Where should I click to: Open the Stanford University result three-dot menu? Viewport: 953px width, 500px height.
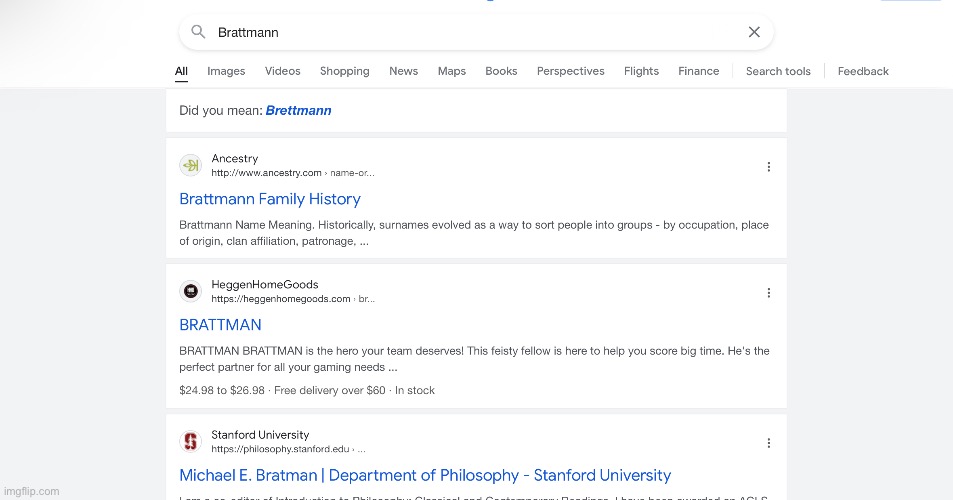pyautogui.click(x=768, y=443)
